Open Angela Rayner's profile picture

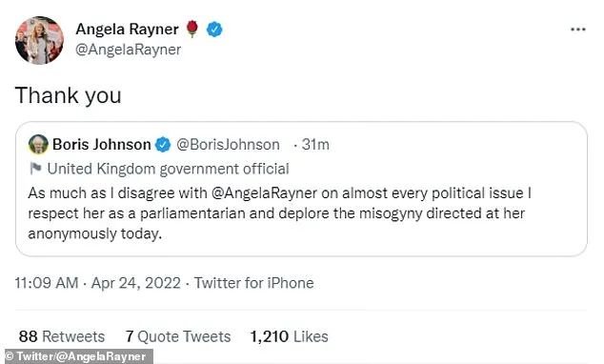(39, 40)
